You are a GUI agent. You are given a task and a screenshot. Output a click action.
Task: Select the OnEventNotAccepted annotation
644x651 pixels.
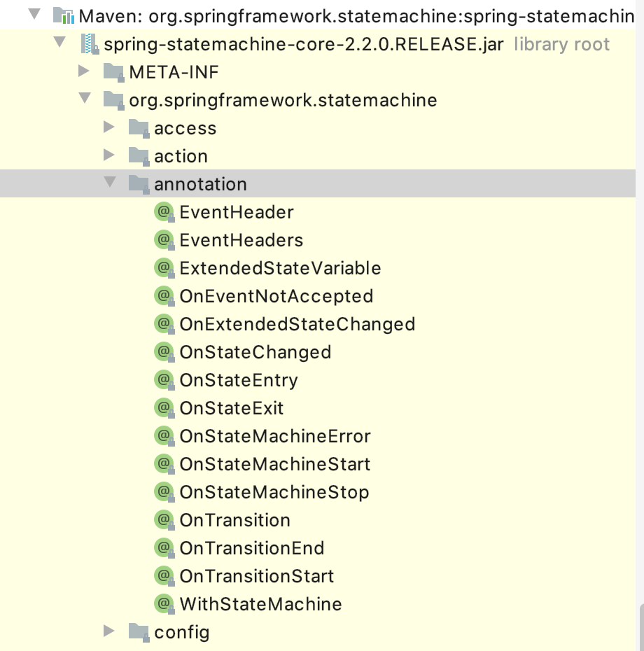276,296
